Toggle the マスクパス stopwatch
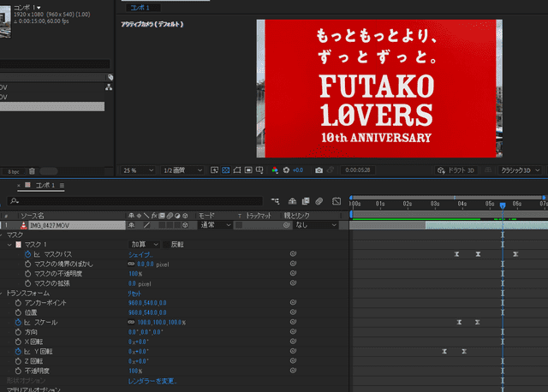The image size is (548, 392). click(27, 254)
